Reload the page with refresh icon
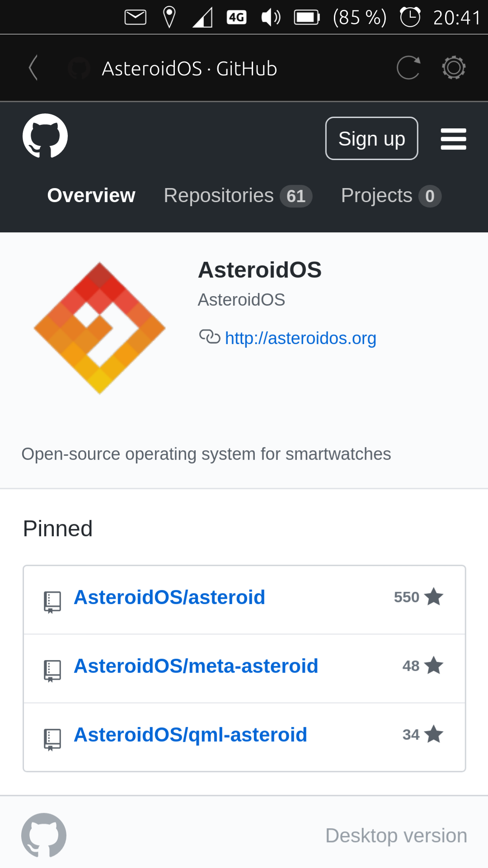This screenshot has height=868, width=488. (408, 68)
